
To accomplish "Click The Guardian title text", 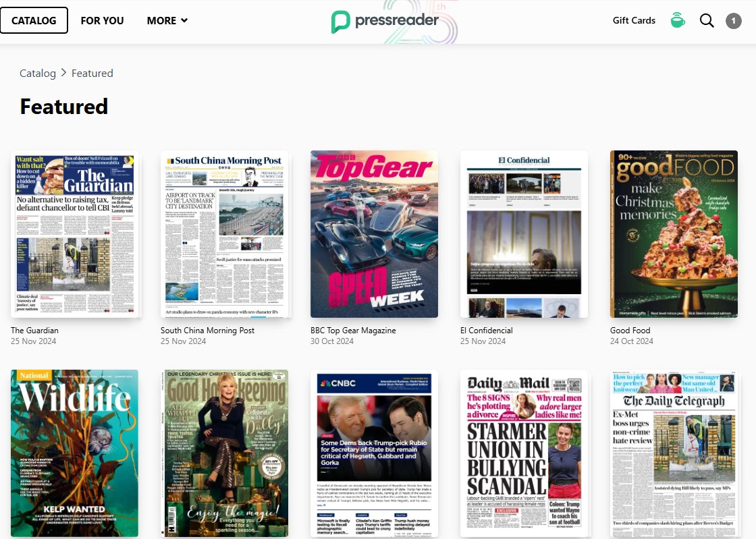I will (34, 331).
